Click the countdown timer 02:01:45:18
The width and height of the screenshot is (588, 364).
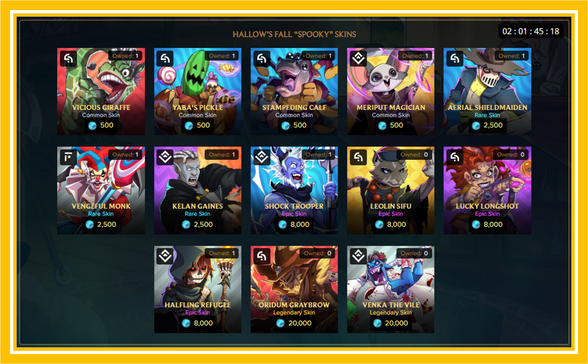[531, 31]
